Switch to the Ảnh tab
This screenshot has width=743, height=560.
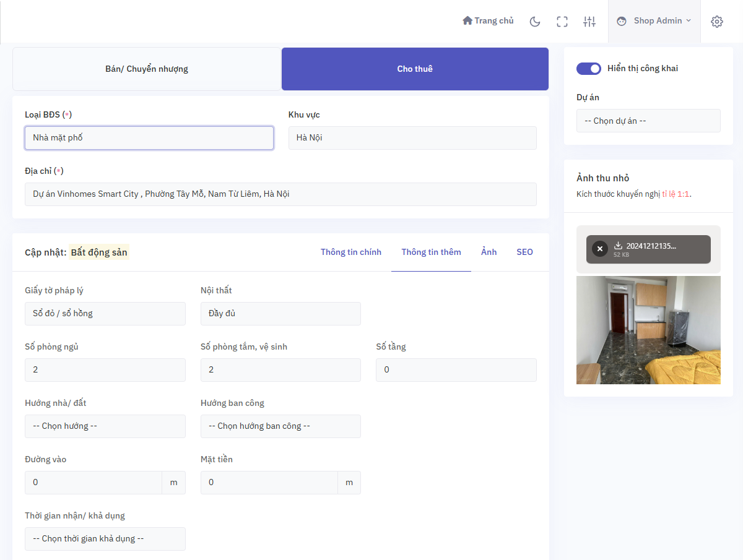click(489, 252)
